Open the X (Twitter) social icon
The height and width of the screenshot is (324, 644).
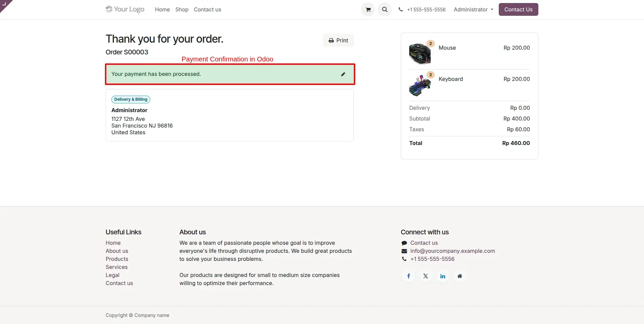tap(426, 276)
